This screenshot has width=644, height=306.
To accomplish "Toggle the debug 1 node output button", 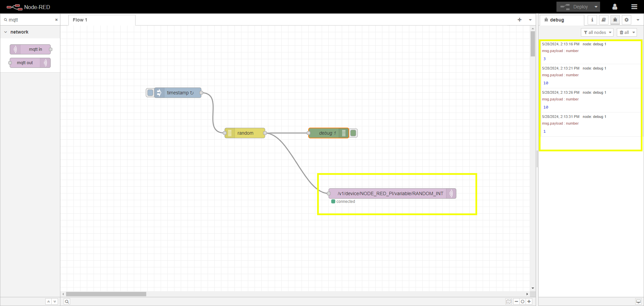I will (x=354, y=133).
